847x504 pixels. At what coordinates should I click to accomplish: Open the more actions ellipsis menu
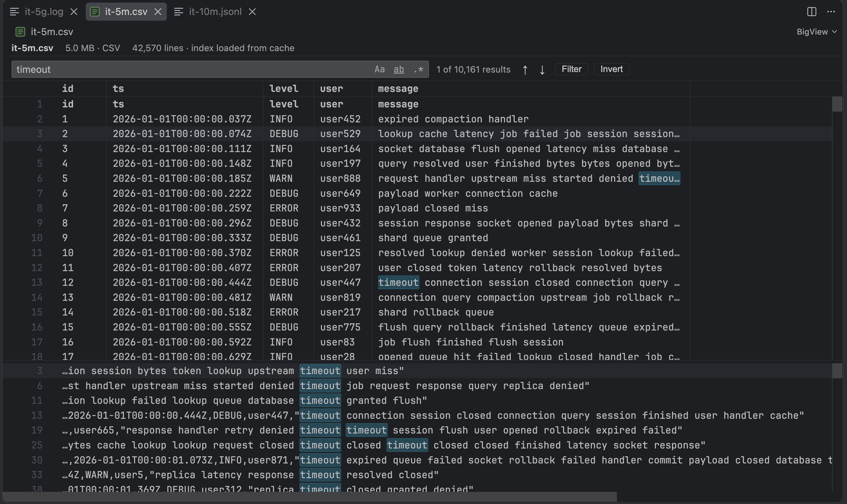[x=831, y=12]
